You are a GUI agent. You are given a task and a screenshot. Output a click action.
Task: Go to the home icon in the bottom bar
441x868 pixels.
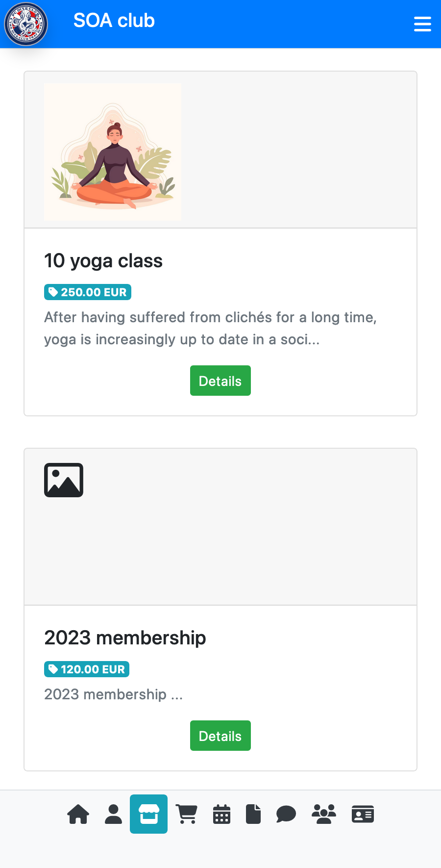click(x=78, y=814)
